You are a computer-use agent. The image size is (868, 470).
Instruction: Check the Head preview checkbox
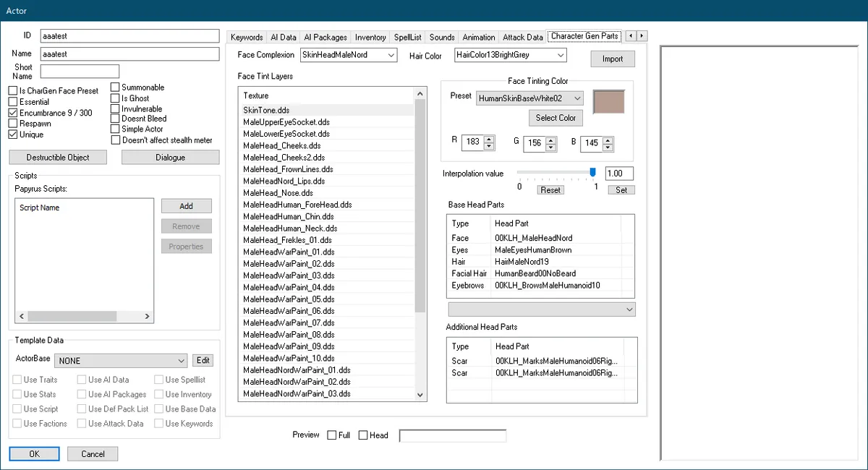coord(363,435)
